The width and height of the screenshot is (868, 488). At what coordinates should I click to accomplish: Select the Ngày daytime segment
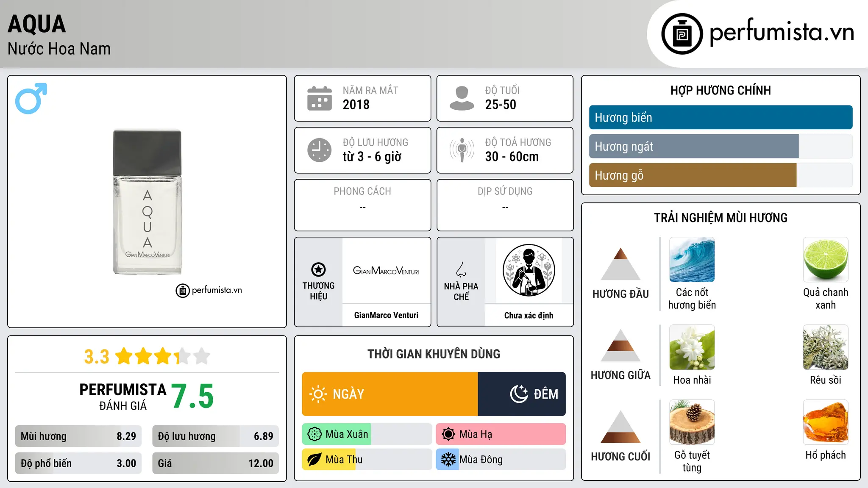click(390, 394)
